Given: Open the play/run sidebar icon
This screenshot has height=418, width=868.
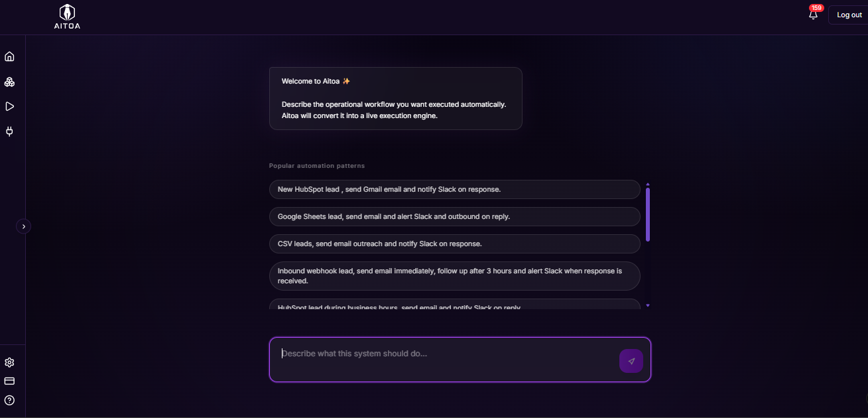Looking at the screenshot, I should click(x=9, y=106).
